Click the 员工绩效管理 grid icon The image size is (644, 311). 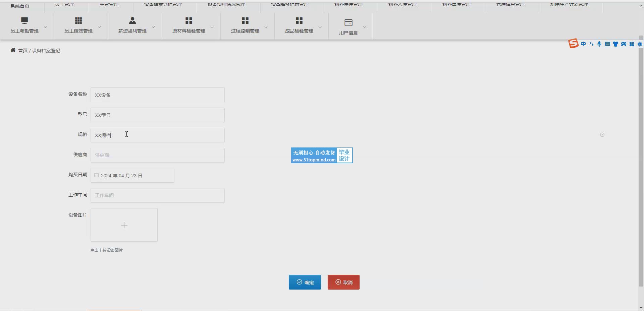78,21
